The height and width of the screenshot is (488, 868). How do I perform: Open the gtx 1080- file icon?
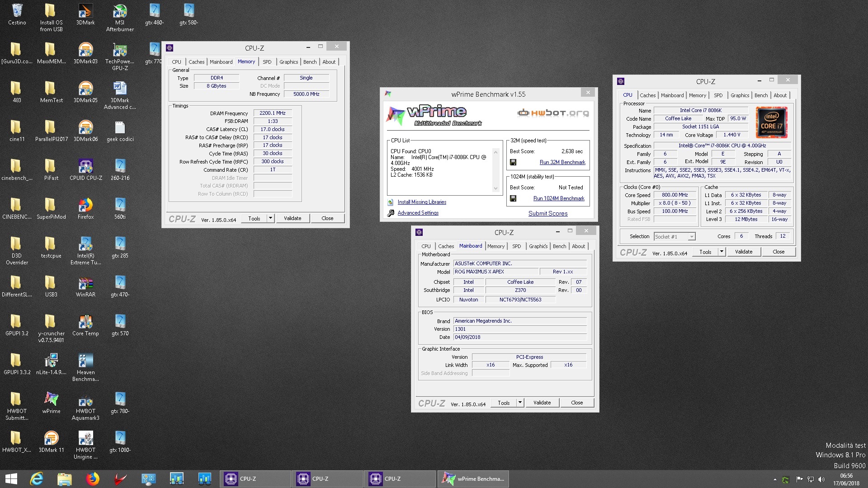120,441
